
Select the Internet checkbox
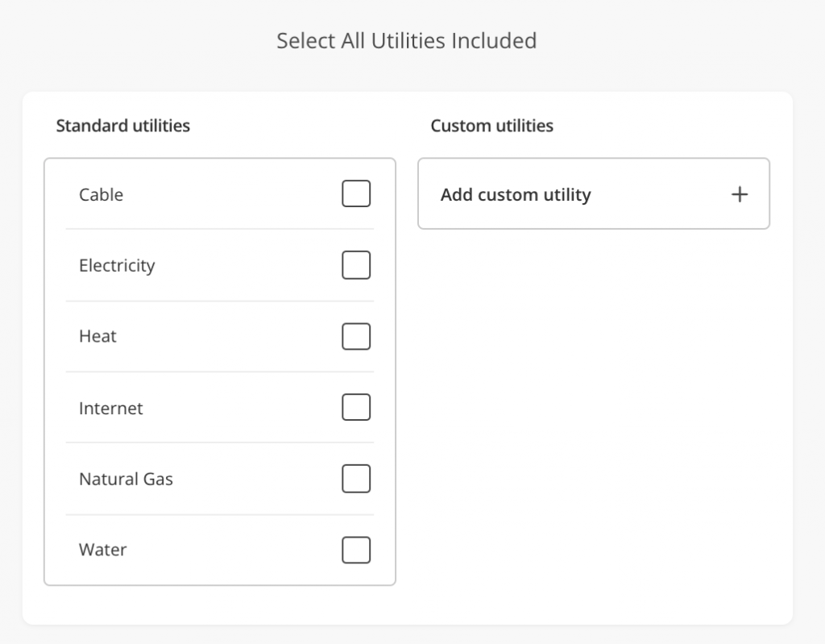pyautogui.click(x=356, y=407)
